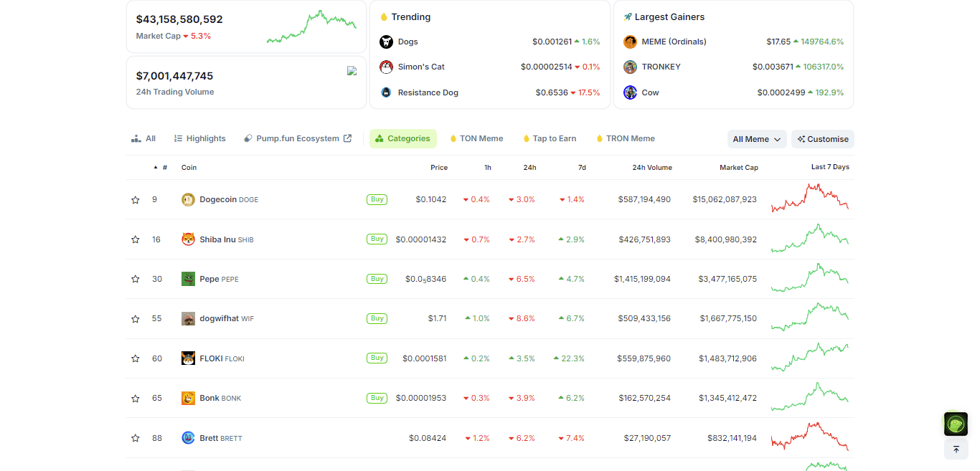Select the Tap to Earn category
The width and height of the screenshot is (980, 471).
coord(550,138)
